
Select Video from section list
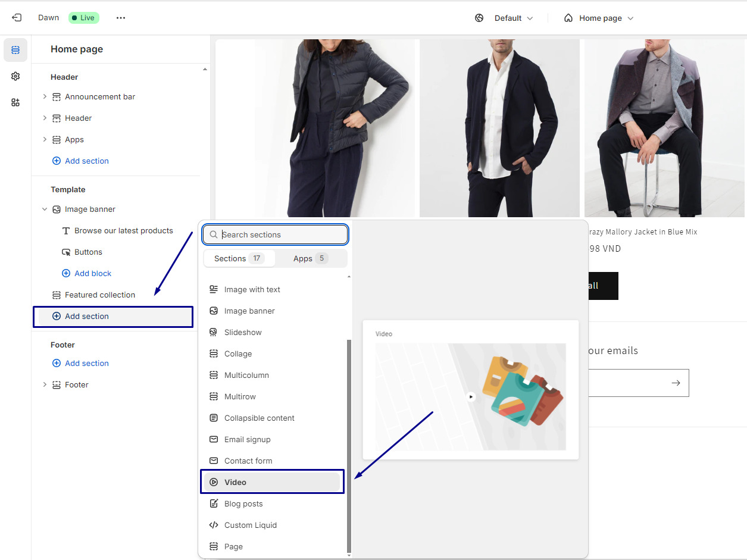(x=272, y=482)
